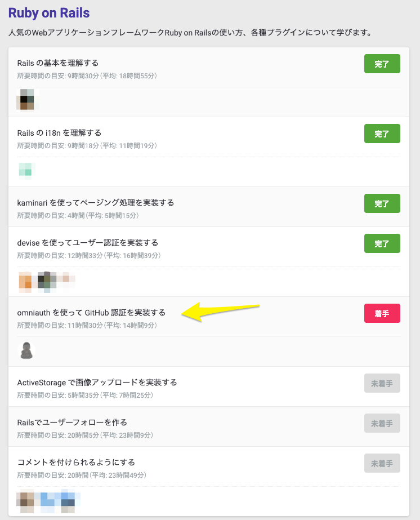Click the 完了 badge on the kaminari lesson
Screen dimensions: 420x520
(x=382, y=203)
